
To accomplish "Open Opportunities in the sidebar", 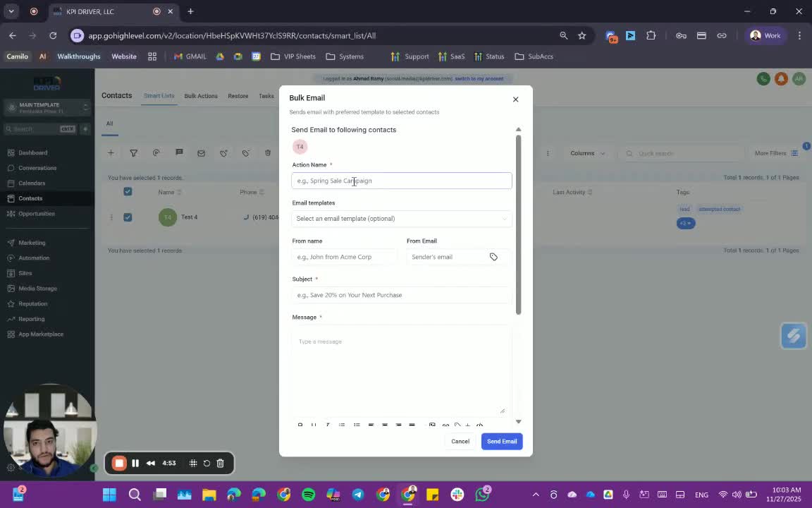I will (36, 214).
